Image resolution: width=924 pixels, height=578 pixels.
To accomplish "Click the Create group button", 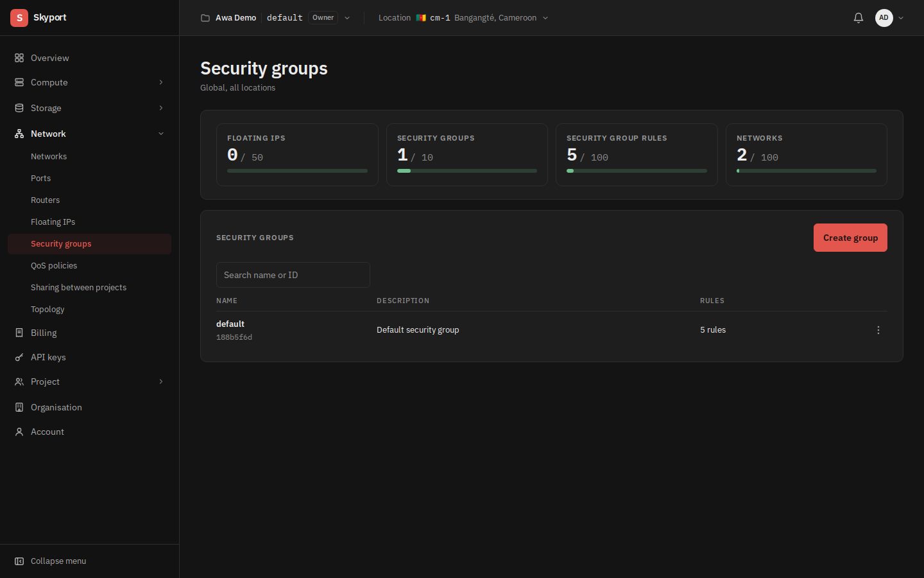I will (850, 238).
